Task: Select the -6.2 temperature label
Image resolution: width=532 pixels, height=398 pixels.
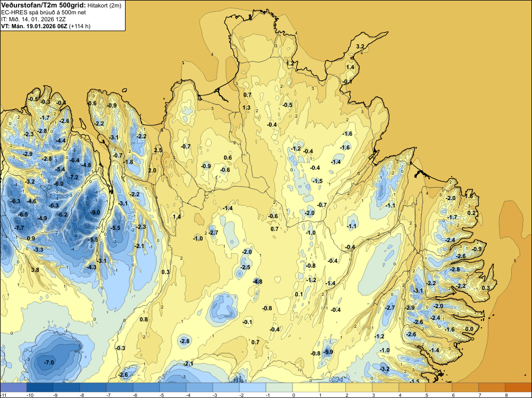Action: [x=63, y=214]
